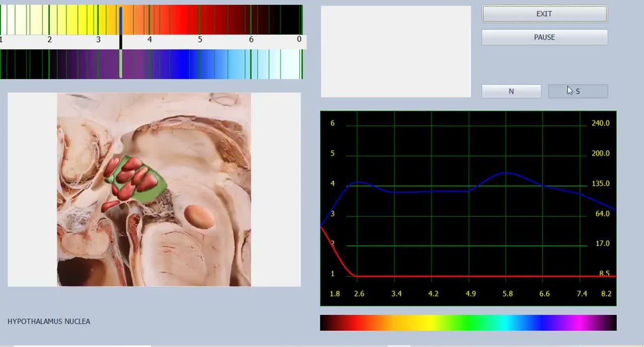Viewport: 644px width, 347px height.
Task: Click the EXIT button
Action: [544, 14]
